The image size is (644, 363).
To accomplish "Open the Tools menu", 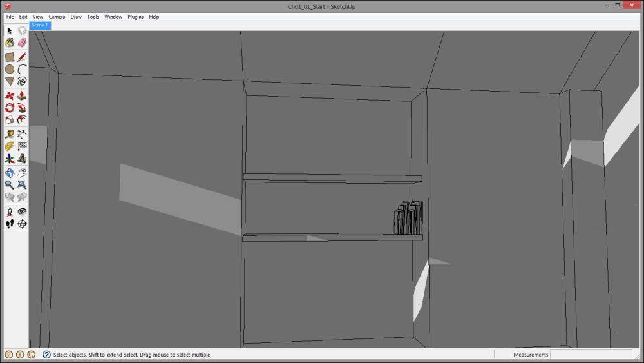I will click(x=93, y=17).
